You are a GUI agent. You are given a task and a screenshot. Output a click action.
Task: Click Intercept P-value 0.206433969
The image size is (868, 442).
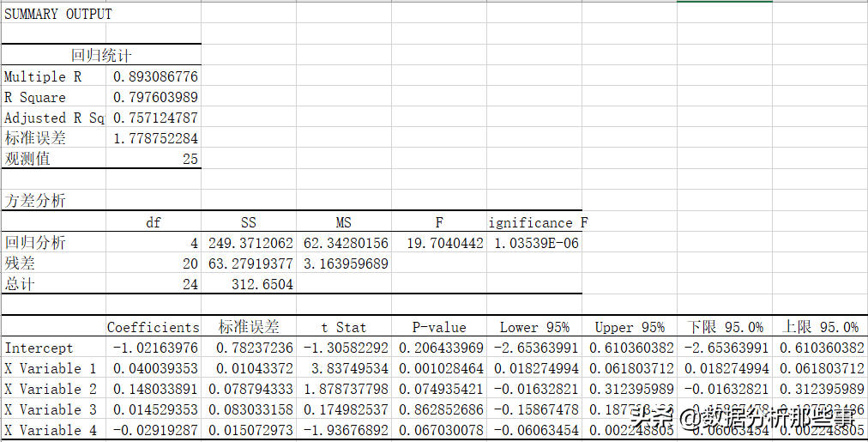[x=441, y=348]
